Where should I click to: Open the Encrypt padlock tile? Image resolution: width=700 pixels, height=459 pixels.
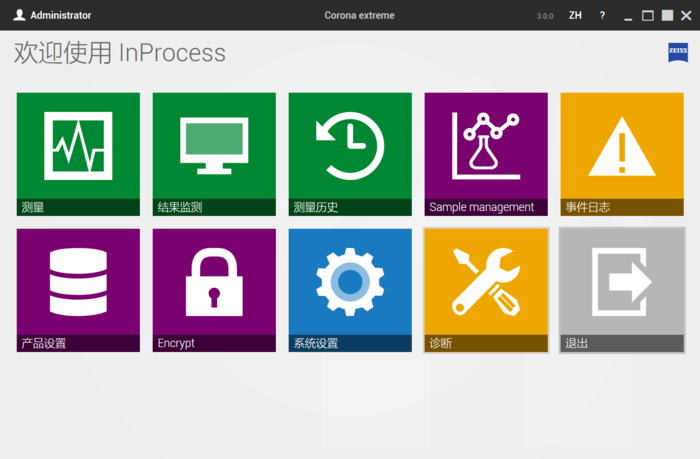(x=214, y=290)
